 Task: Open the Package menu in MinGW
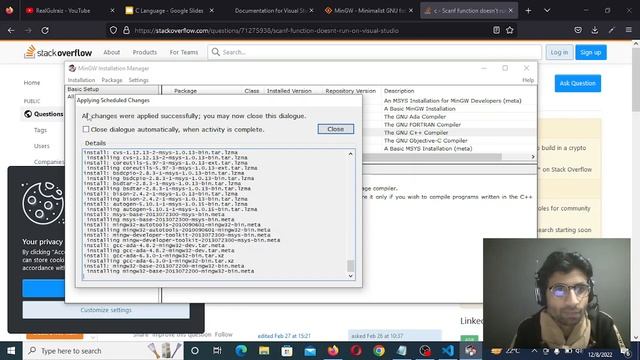pos(112,80)
